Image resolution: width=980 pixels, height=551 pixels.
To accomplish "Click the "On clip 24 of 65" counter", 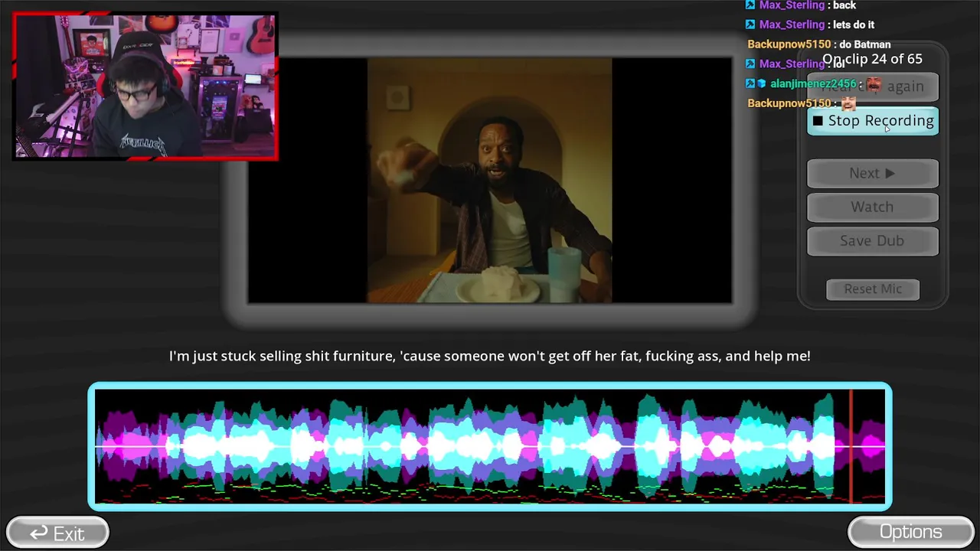I will pos(872,59).
